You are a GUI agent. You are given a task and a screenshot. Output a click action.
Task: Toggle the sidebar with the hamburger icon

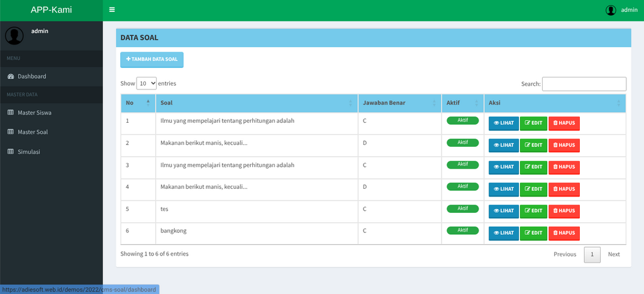pyautogui.click(x=112, y=10)
